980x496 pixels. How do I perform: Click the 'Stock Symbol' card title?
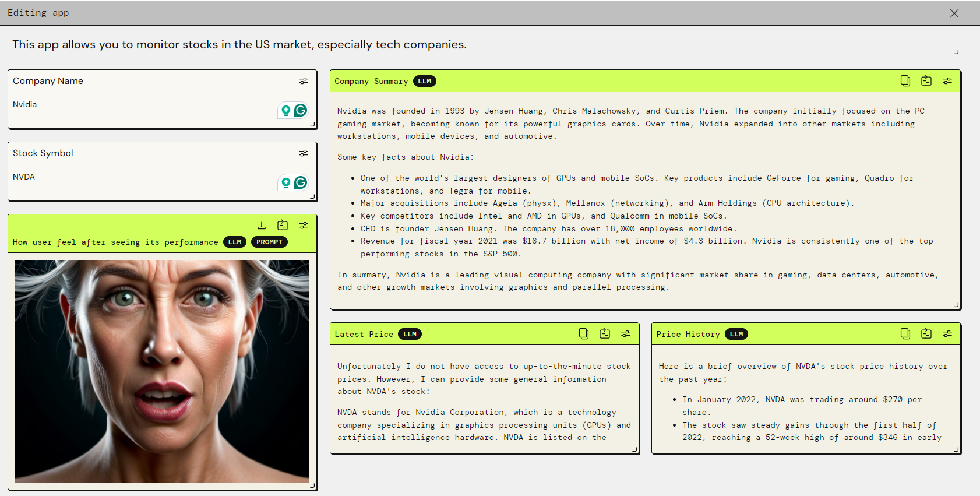pos(43,153)
